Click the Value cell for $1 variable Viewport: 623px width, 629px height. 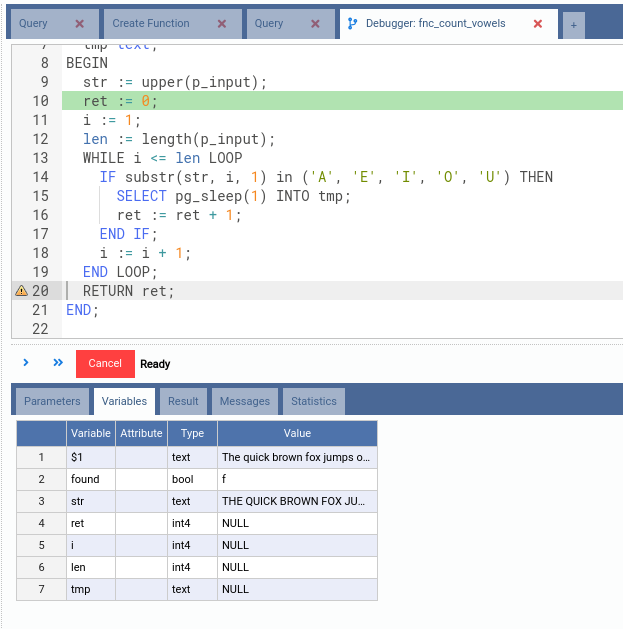coord(297,457)
